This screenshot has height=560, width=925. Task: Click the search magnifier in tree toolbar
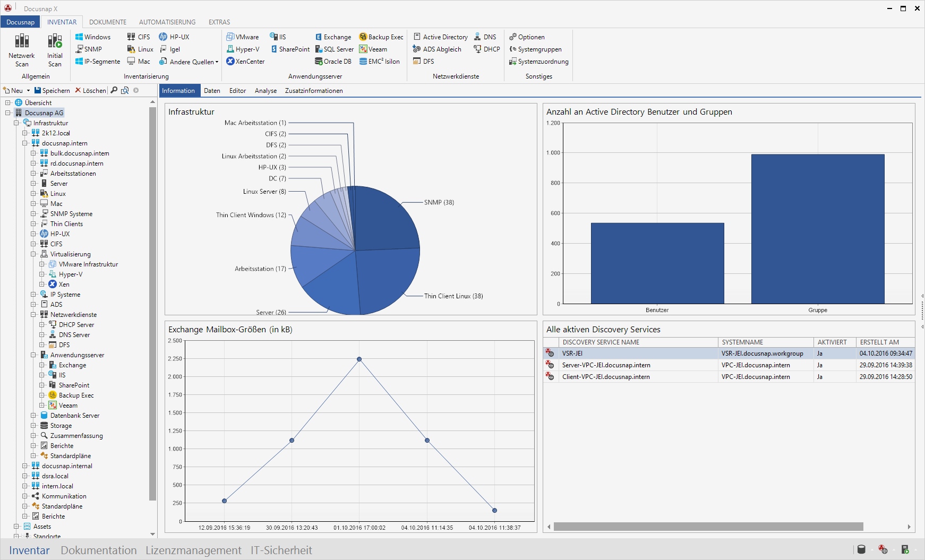coord(114,90)
